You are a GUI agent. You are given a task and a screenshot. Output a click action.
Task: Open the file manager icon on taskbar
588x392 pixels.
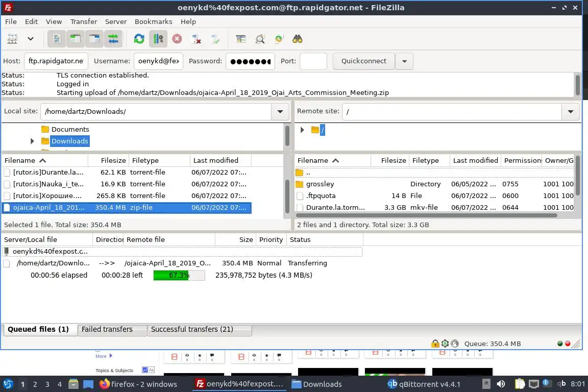(x=73, y=384)
